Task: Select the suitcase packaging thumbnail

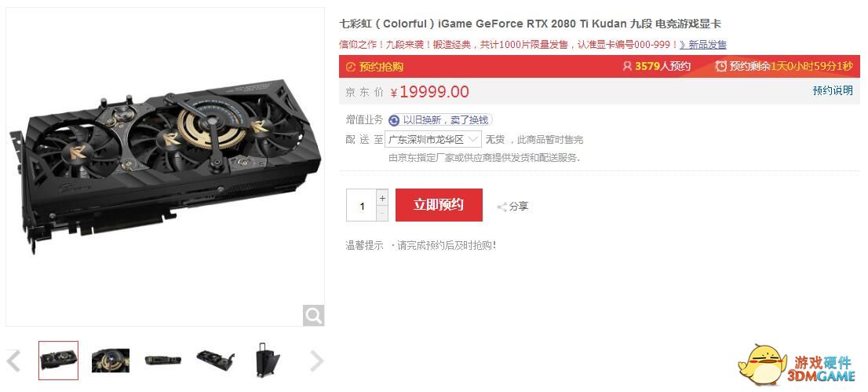Action: 268,361
